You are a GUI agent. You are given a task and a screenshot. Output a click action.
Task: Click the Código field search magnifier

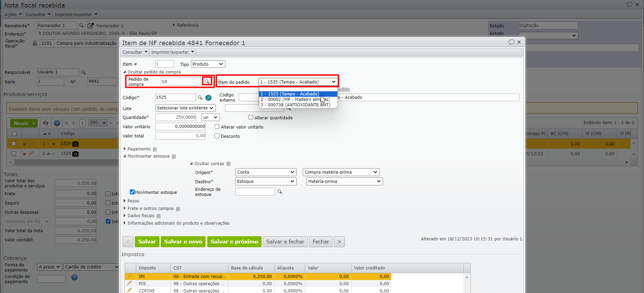(x=200, y=97)
